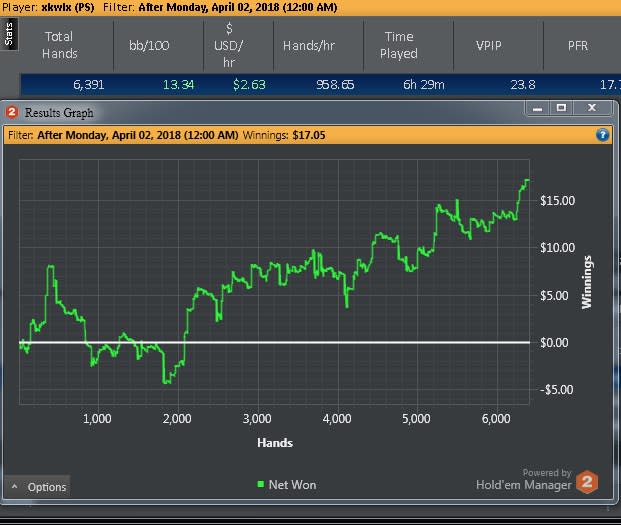Sort by Hands/hr column header
Viewport: 621px width, 525px height.
[x=309, y=46]
